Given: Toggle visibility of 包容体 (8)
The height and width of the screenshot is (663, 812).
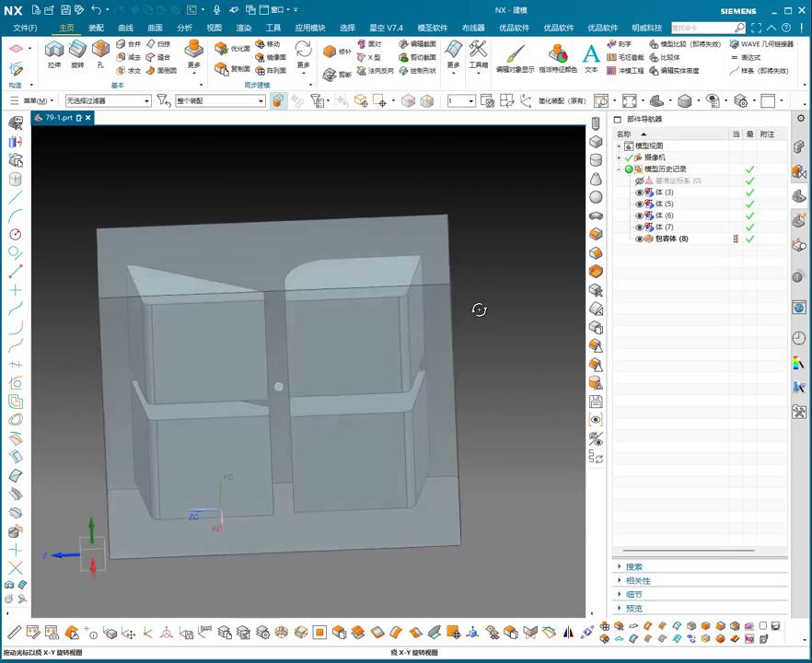Looking at the screenshot, I should pos(639,238).
